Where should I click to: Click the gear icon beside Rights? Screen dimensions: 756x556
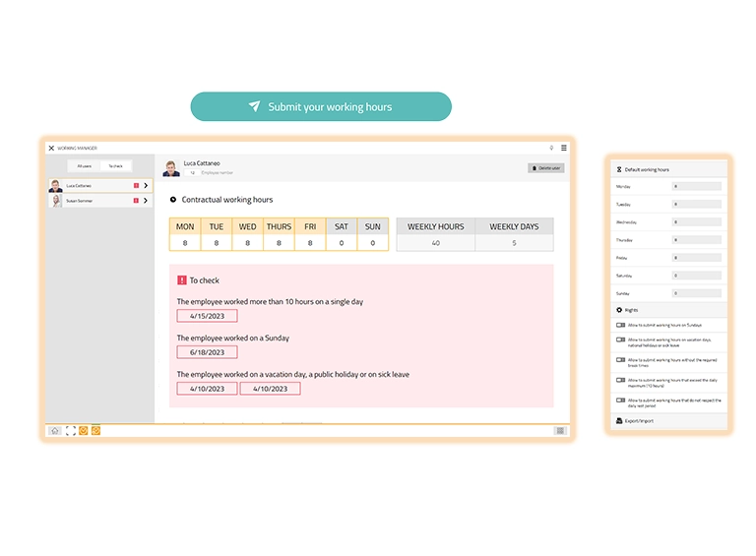(619, 310)
